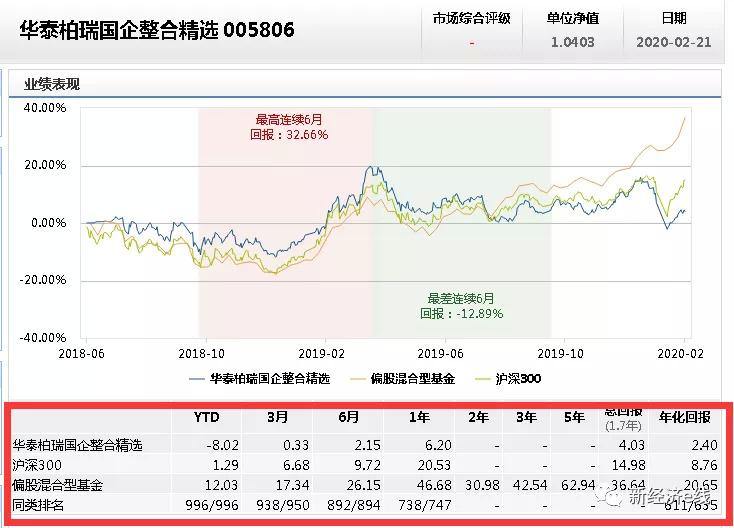Click the 1年 value 46.68
This screenshot has width=734, height=528.
click(434, 485)
